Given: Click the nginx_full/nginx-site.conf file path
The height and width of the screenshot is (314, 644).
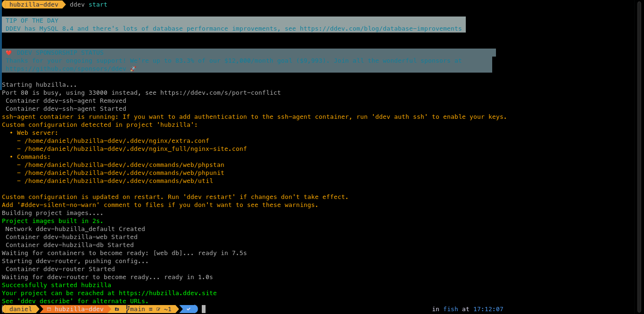Looking at the screenshot, I should pyautogui.click(x=136, y=149).
